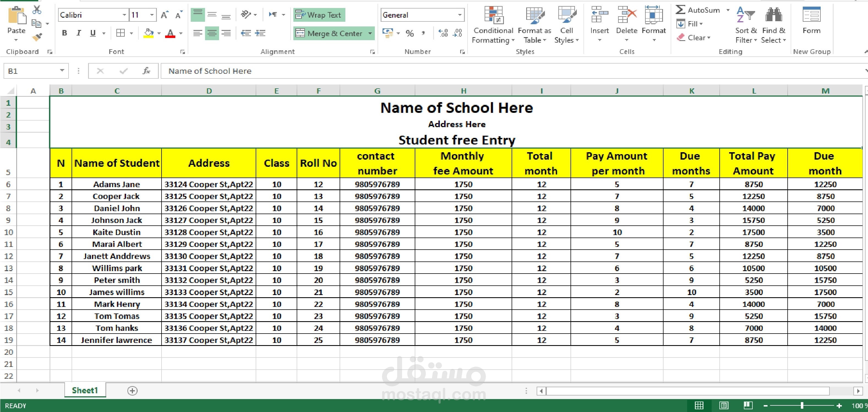Toggle Center horizontal alignment
Screen dimensions: 868x412
coord(212,33)
